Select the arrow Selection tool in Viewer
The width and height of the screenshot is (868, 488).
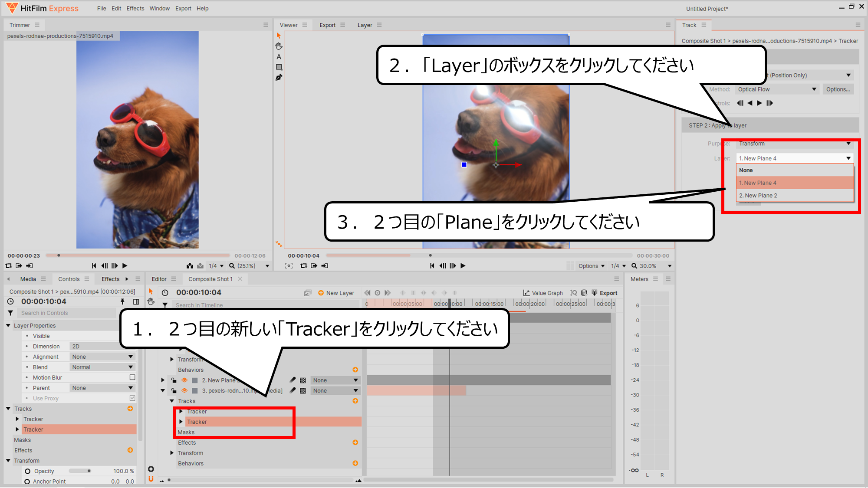click(x=279, y=36)
